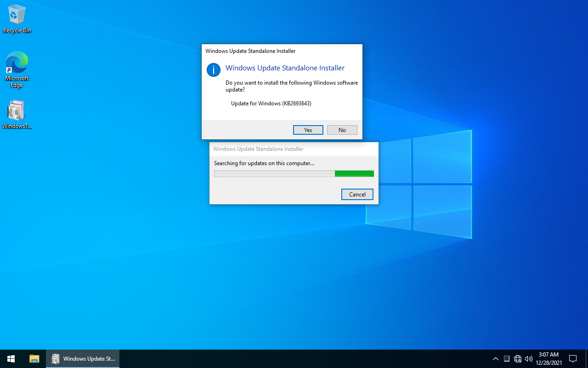The width and height of the screenshot is (588, 368).
Task: Cancel the search for updates
Action: click(357, 195)
